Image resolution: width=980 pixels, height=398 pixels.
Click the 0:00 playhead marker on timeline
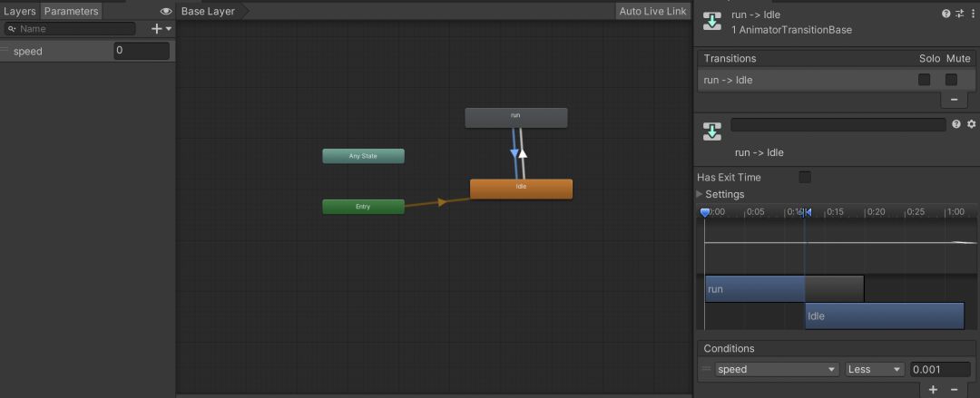(705, 212)
